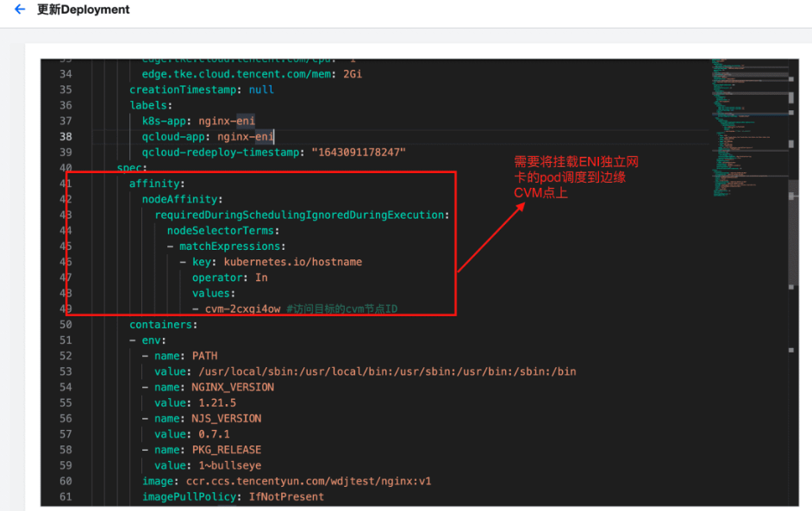Click the 'containers:' key on line 50

pyautogui.click(x=164, y=325)
